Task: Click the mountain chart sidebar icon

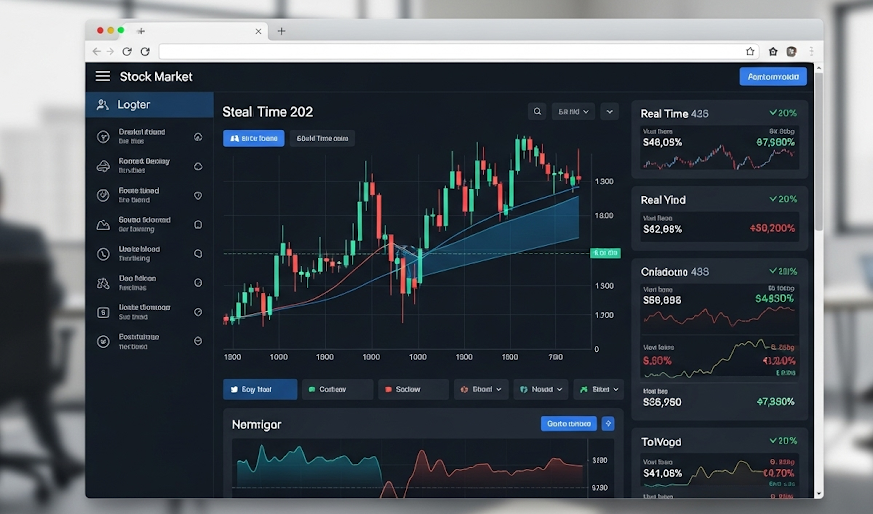Action: coord(103,225)
